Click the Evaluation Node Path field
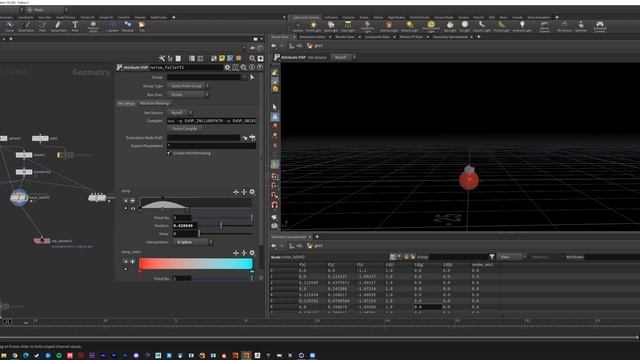Screen dimensions: 640x360 click(203, 138)
